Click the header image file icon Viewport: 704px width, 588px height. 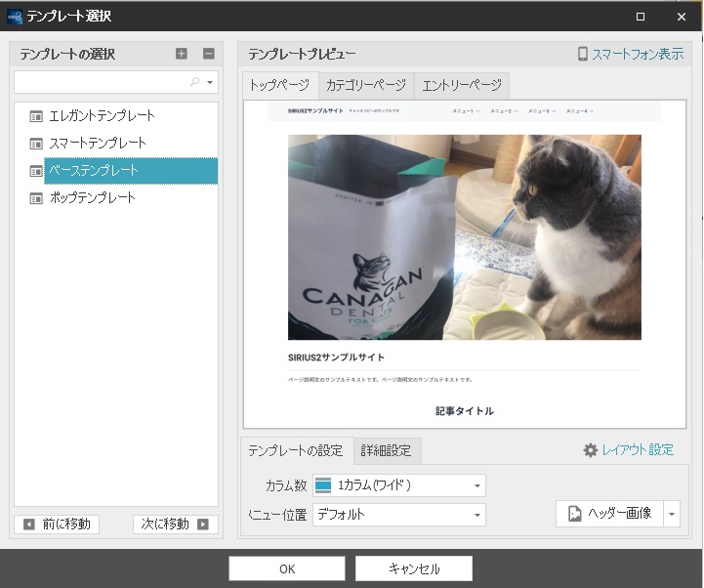coord(574,514)
